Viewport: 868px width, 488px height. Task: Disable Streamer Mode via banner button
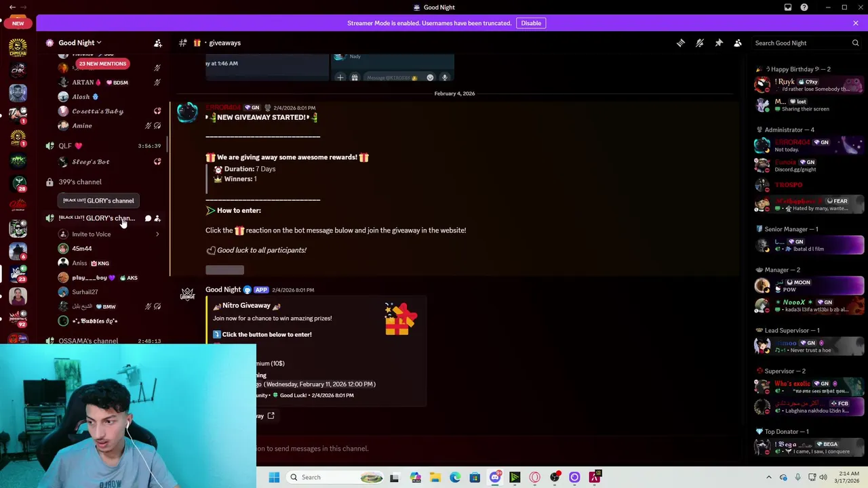531,23
